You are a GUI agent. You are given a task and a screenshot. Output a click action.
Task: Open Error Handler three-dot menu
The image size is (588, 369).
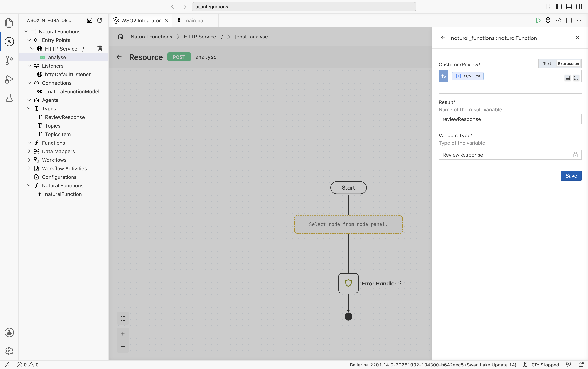coord(401,283)
